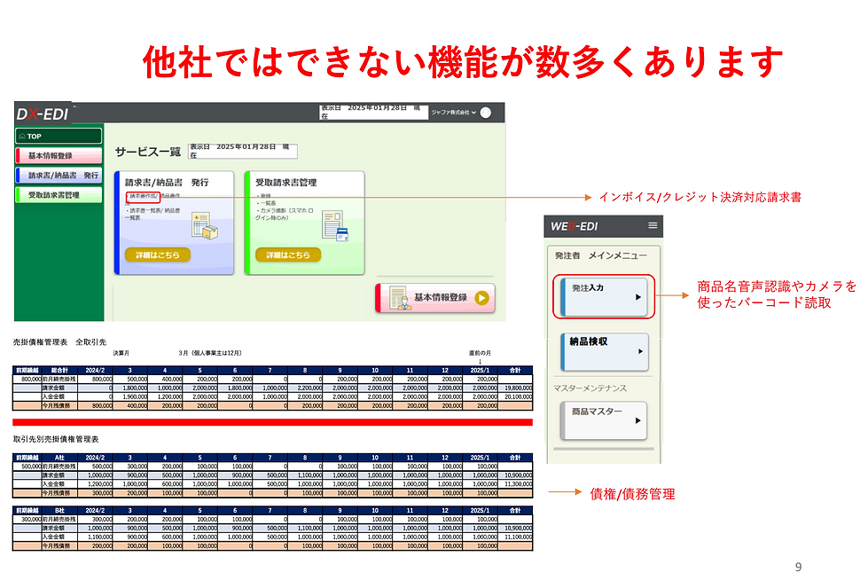Expand the 発注入力 arrow

[638, 297]
